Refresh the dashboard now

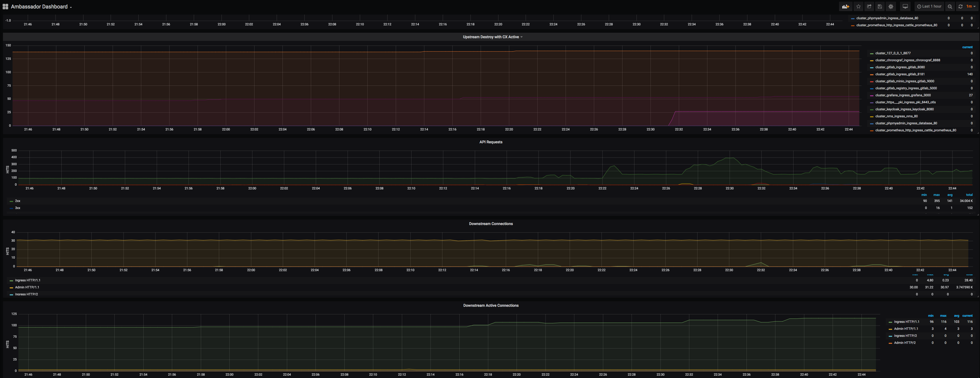click(x=961, y=6)
